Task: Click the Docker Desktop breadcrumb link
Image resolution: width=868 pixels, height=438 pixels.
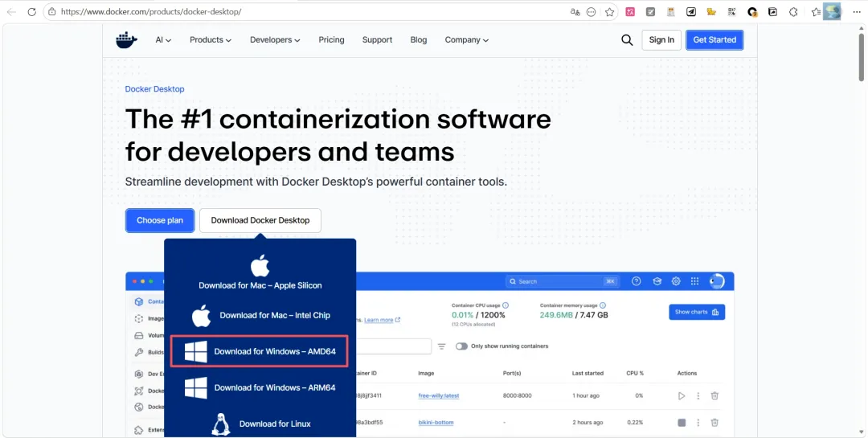Action: point(154,89)
